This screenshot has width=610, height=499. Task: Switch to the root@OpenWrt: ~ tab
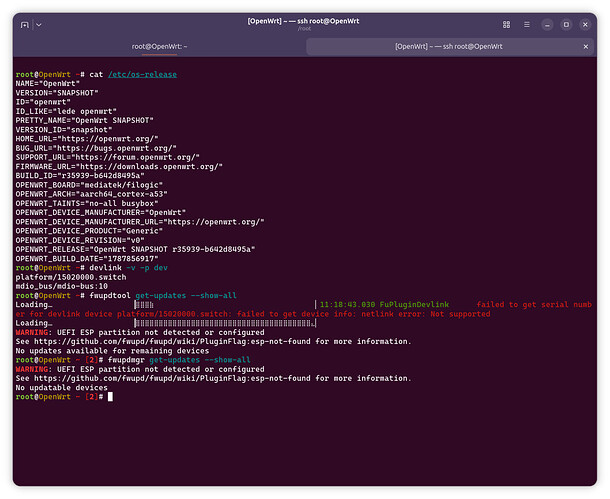[x=160, y=47]
